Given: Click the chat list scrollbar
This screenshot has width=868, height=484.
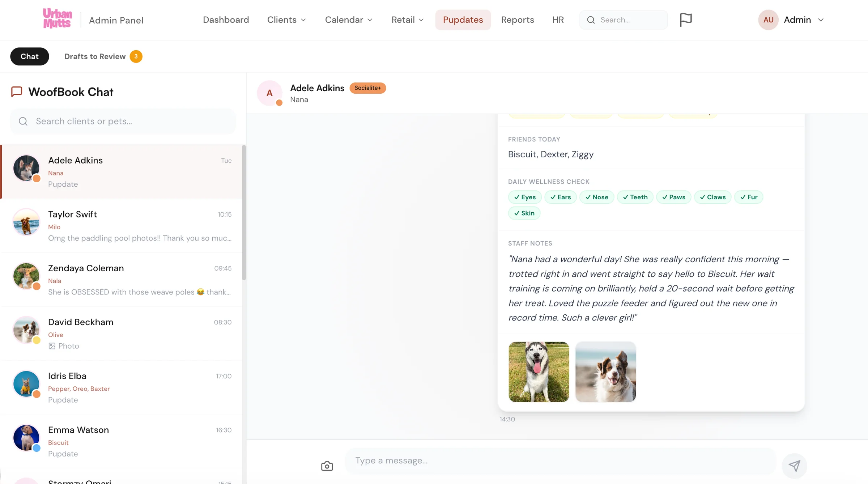Looking at the screenshot, I should (244, 213).
